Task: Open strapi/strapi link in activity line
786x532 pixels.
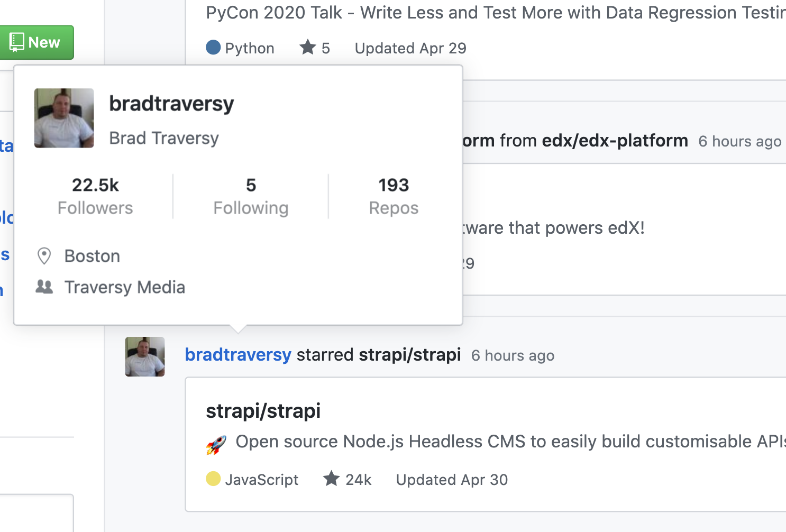Action: (x=409, y=355)
